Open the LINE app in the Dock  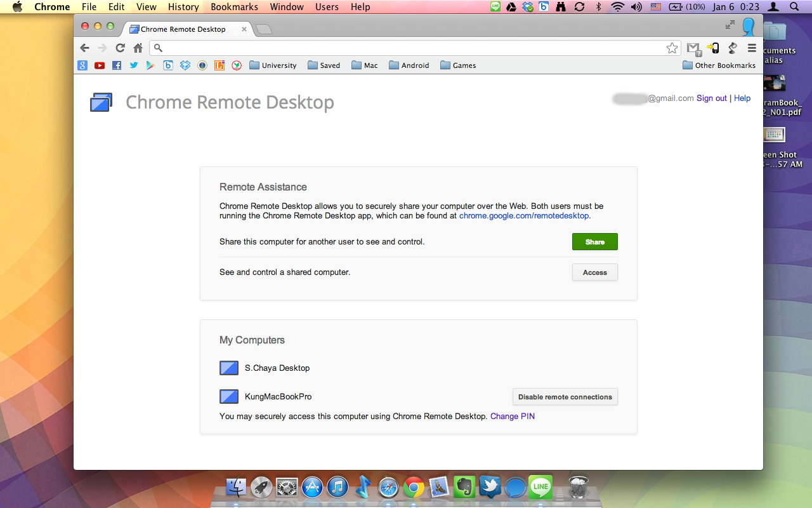(x=540, y=488)
